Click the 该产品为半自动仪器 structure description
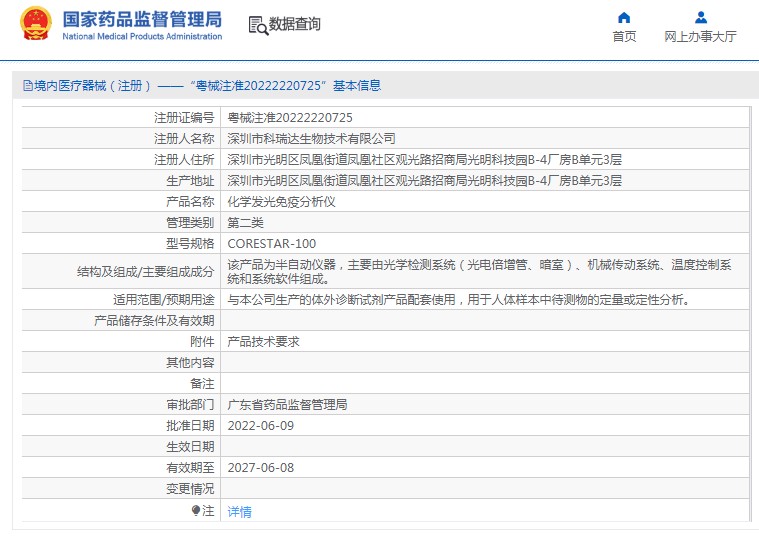This screenshot has height=536, width=759. (x=479, y=272)
